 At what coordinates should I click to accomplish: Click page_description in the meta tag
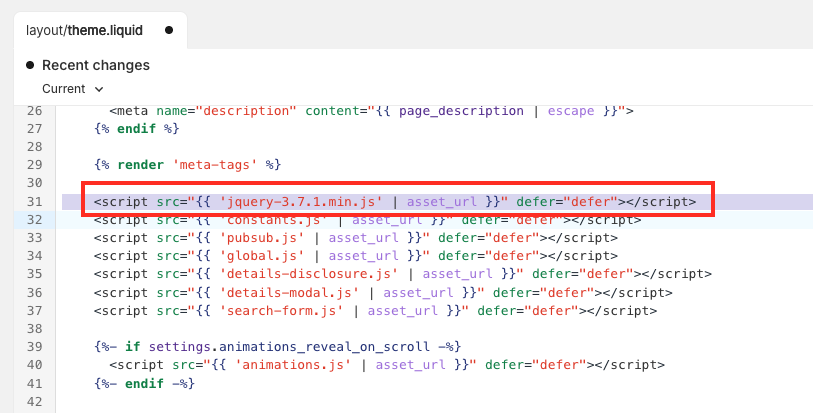[461, 111]
